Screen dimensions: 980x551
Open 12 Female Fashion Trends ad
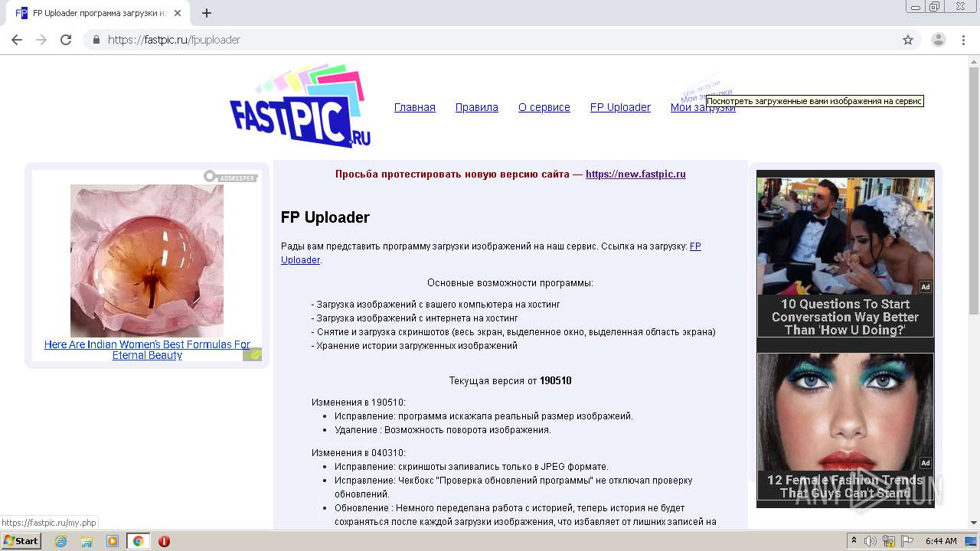tap(845, 486)
